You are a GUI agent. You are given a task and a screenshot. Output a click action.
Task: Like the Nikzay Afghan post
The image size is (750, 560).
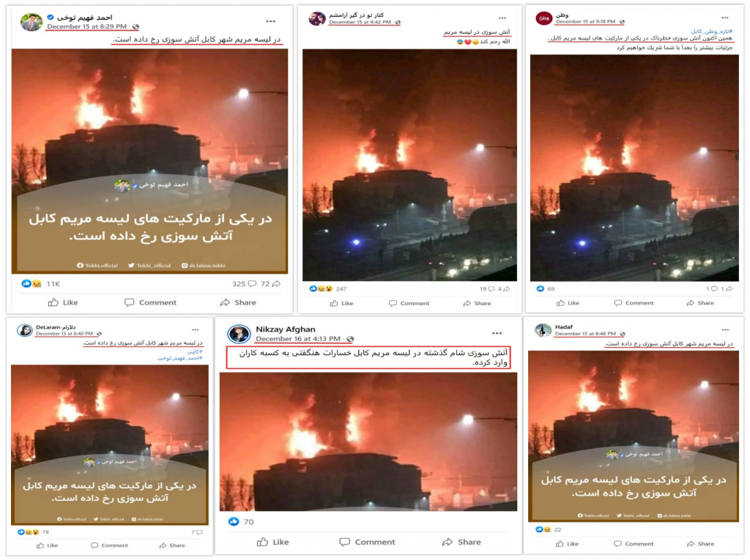(x=272, y=542)
